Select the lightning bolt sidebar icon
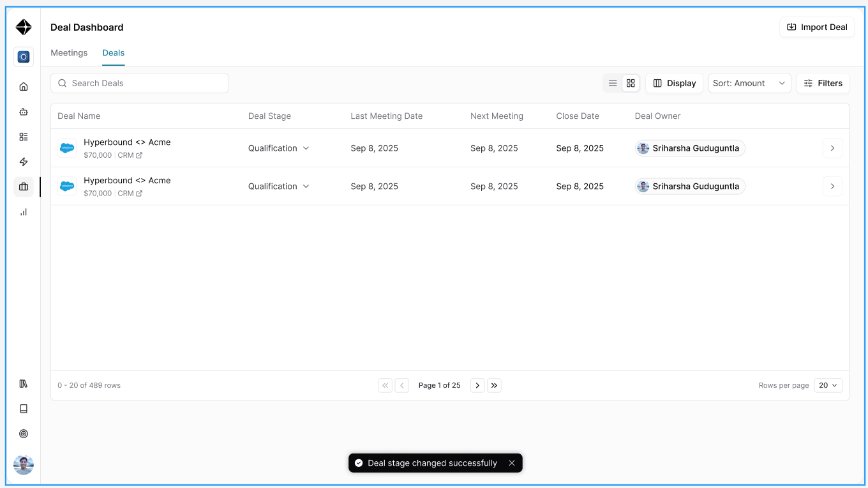Screen dimensions: 868x488 click(x=24, y=162)
